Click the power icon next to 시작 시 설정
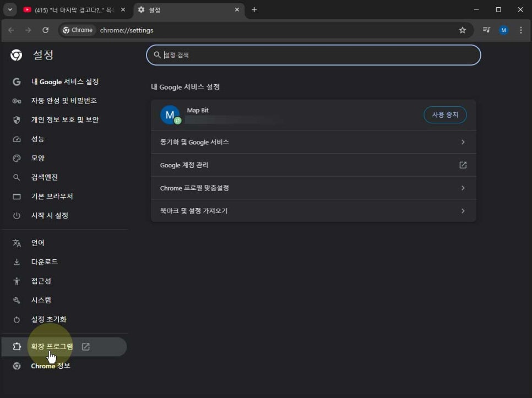This screenshot has height=398, width=532. pos(17,216)
